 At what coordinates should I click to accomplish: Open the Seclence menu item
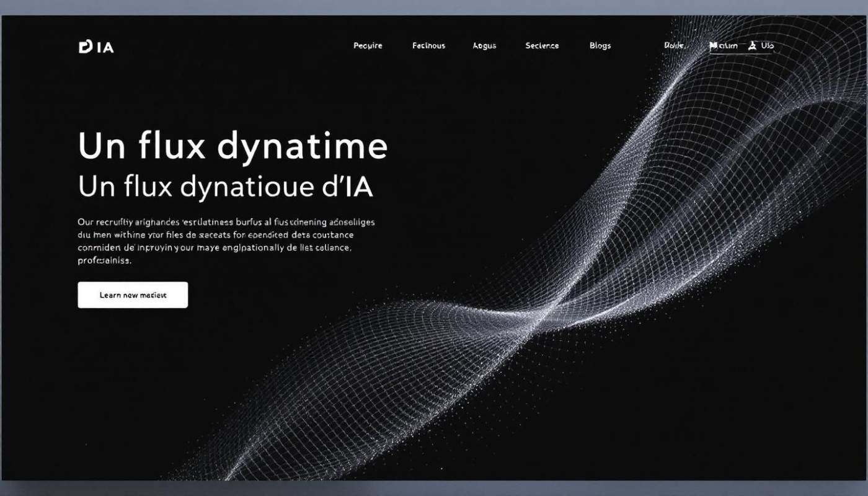542,46
